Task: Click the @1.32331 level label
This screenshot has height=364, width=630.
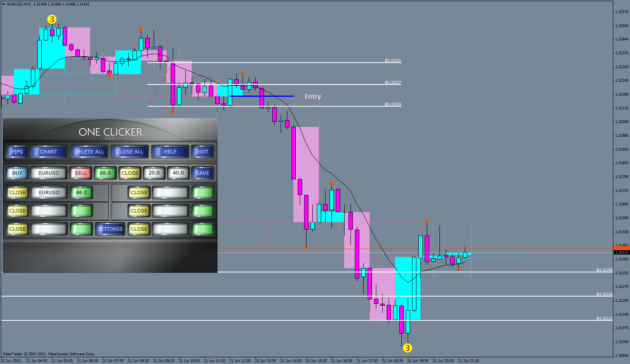Action: coord(393,61)
